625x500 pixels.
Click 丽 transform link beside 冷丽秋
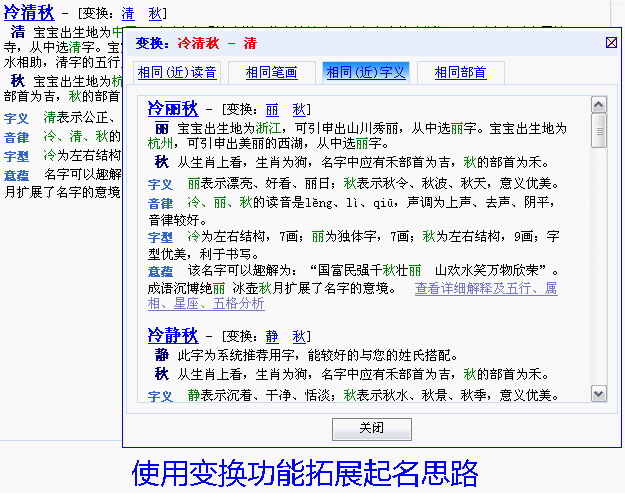(272, 109)
